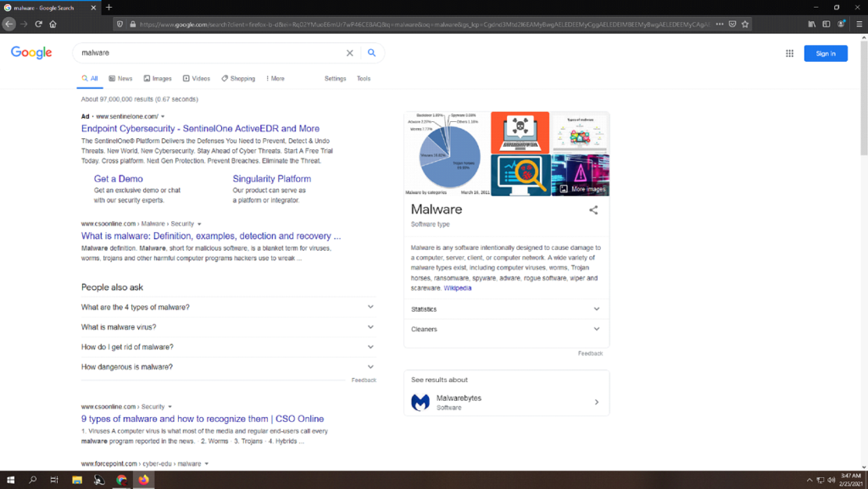Viewport: 868px width, 489px height.
Task: Click the padlock site info icon
Action: tap(132, 25)
